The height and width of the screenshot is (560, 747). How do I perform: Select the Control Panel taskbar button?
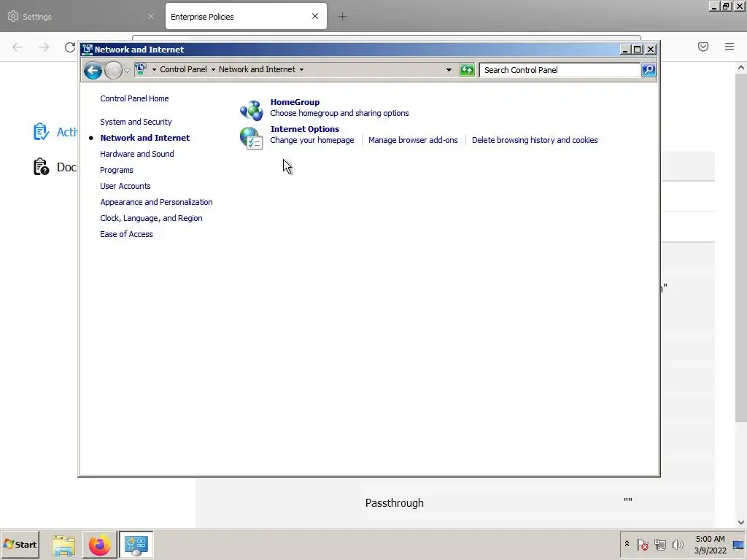click(136, 545)
